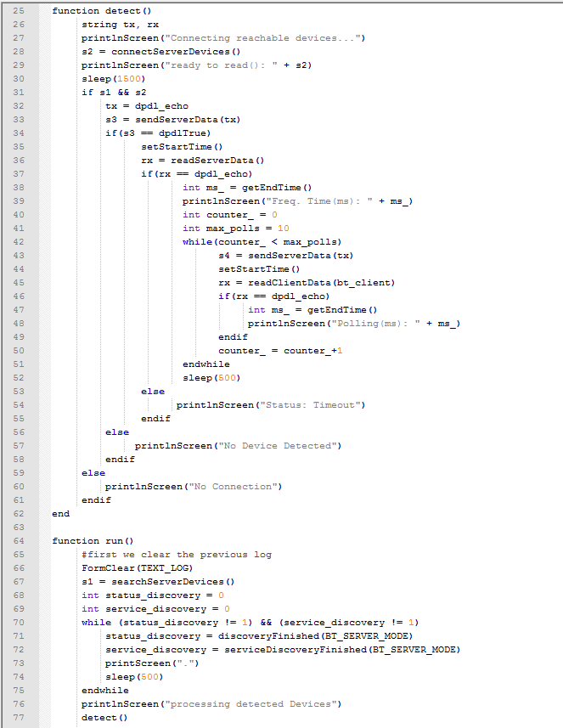Click 'setStartTime()' on line 44
The height and width of the screenshot is (728, 563).
259,269
